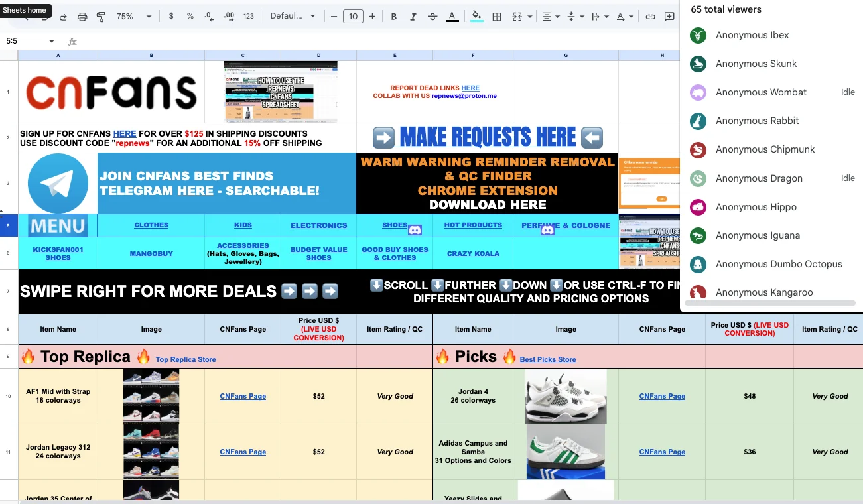Expand the name box dropdown arrow
The image size is (863, 504).
(51, 41)
